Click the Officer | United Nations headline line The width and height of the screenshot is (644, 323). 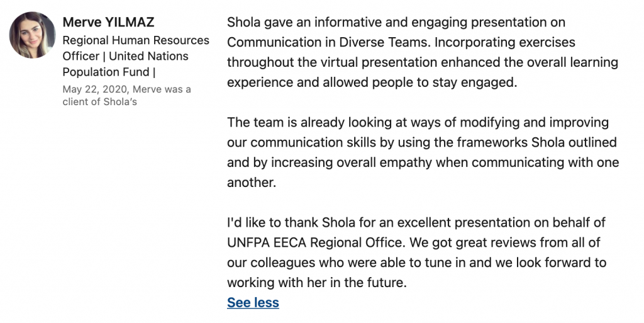click(x=125, y=56)
